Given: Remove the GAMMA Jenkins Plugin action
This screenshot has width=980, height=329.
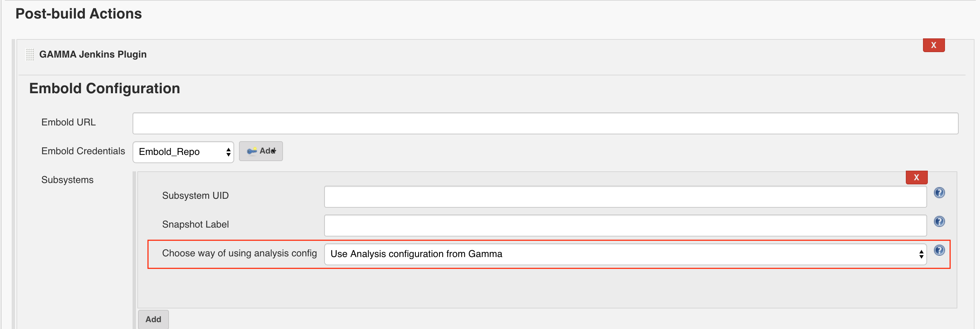Looking at the screenshot, I should point(934,45).
